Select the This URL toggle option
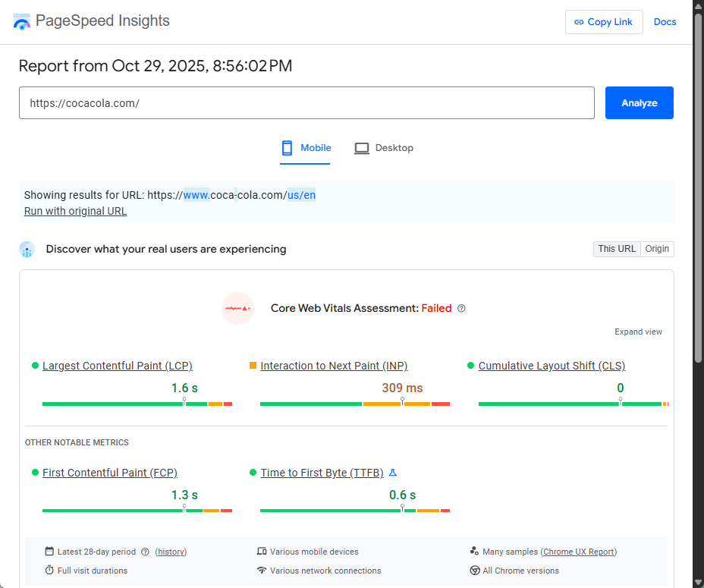Screen dimensions: 704x588 (x=617, y=249)
